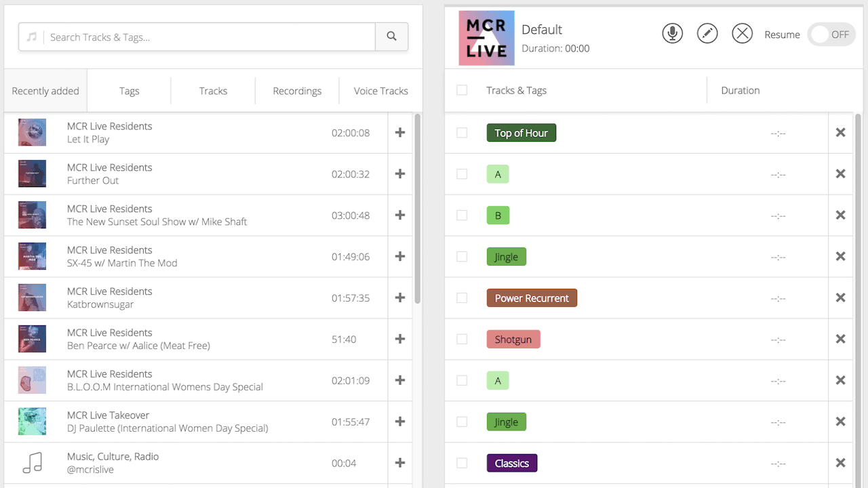
Task: Click the MCR Live logo thumbnail
Action: click(x=486, y=38)
